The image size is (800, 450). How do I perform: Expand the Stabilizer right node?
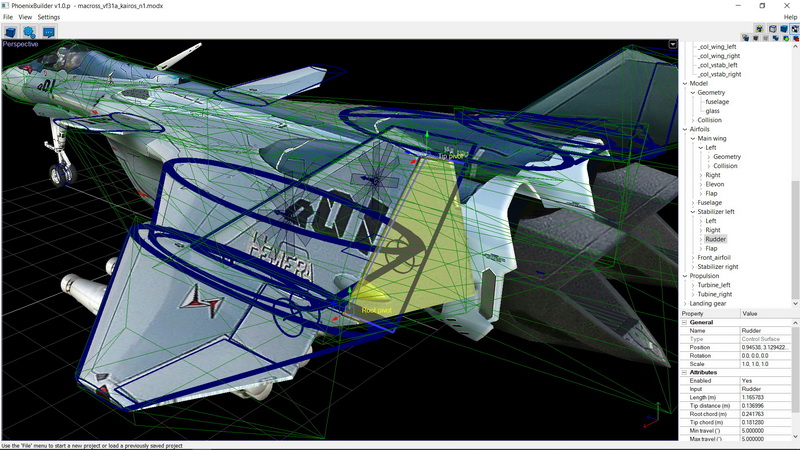[x=693, y=267]
